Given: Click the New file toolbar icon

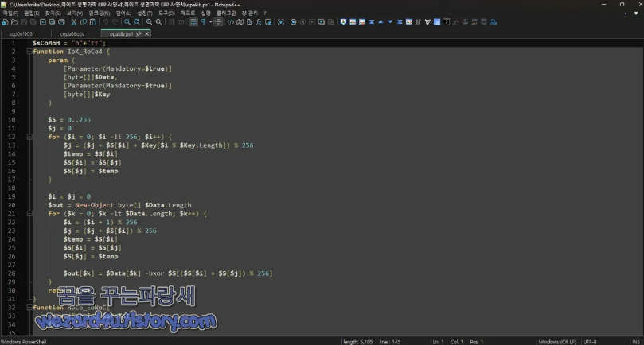Looking at the screenshot, I should click(x=5, y=22).
